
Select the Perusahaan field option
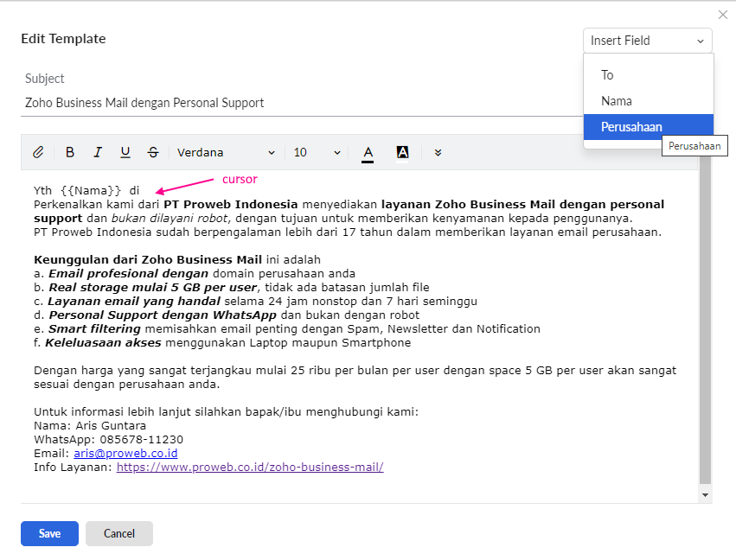pyautogui.click(x=649, y=127)
